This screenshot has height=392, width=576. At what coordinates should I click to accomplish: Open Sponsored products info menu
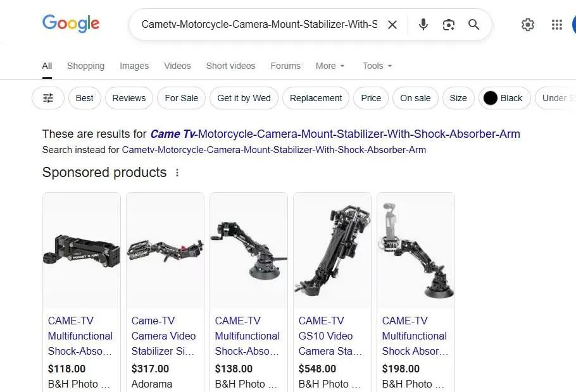click(x=177, y=173)
